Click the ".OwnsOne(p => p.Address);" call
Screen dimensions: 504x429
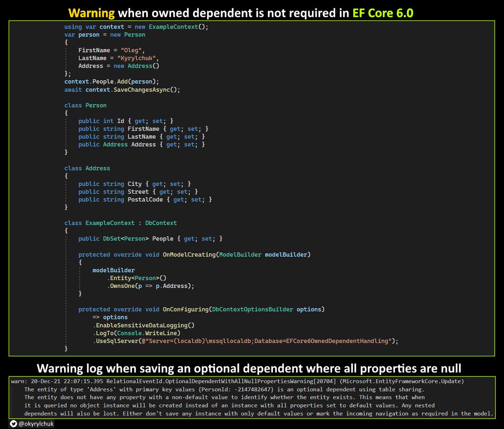150,286
